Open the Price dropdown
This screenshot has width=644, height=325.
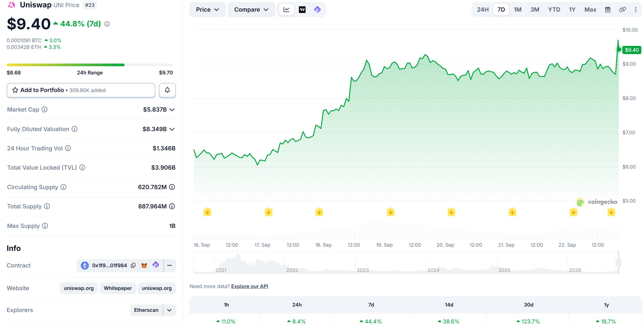point(207,10)
